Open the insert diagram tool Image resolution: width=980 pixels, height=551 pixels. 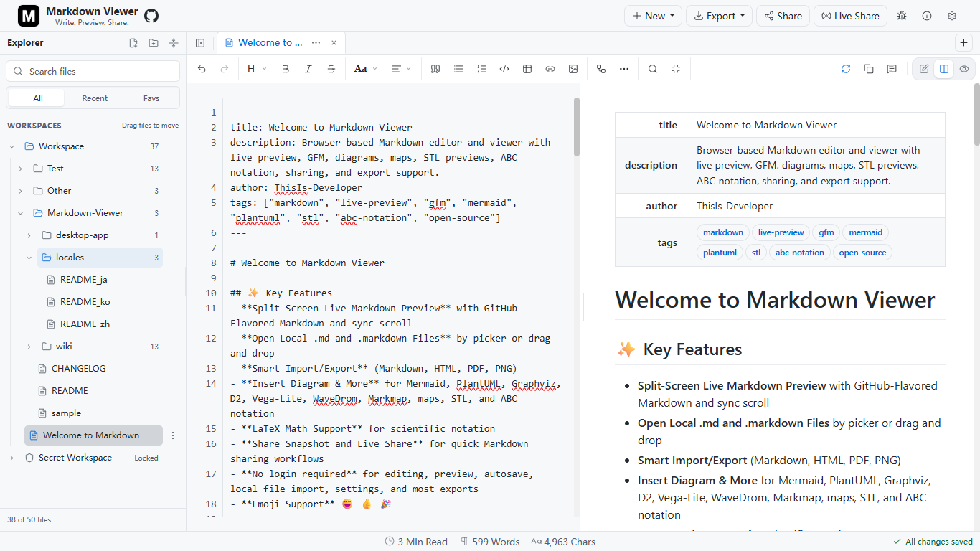point(601,69)
